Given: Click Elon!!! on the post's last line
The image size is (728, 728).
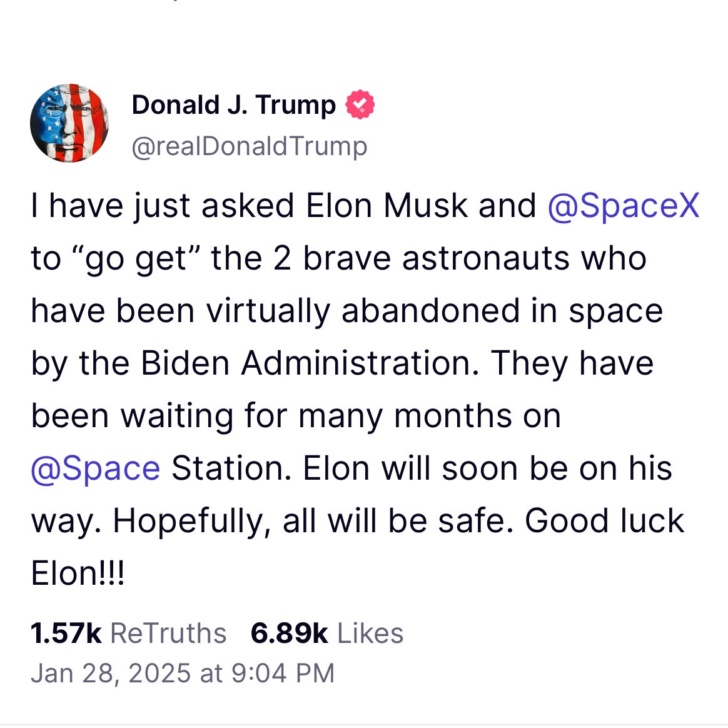Looking at the screenshot, I should point(78,573).
